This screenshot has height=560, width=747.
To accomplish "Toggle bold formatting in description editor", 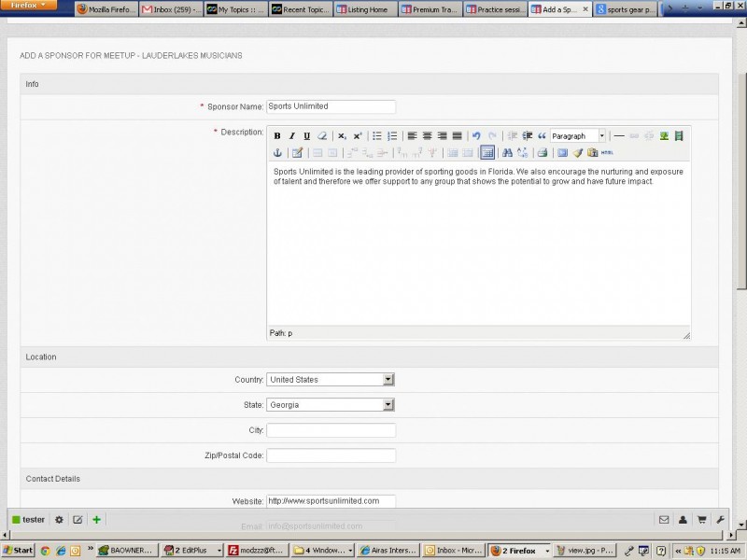I will 277,136.
